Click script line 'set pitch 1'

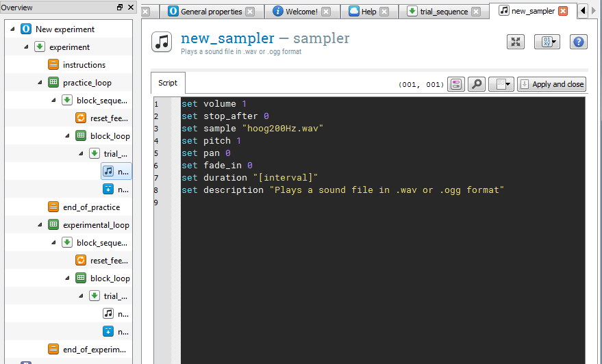[211, 140]
